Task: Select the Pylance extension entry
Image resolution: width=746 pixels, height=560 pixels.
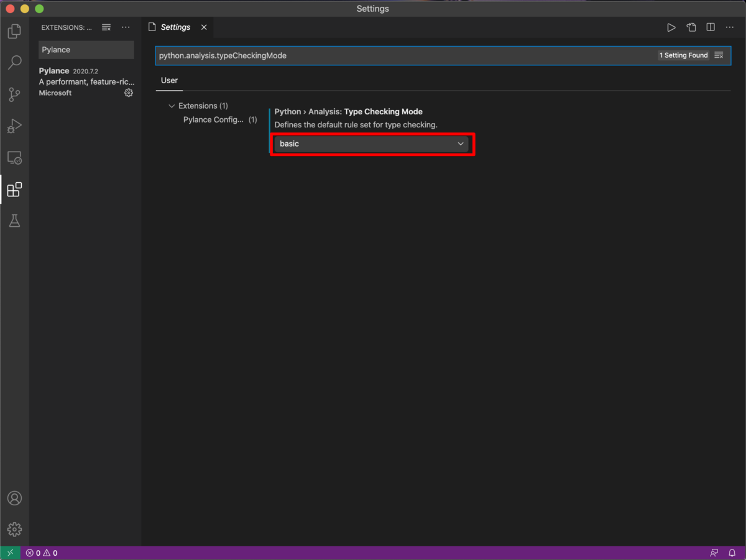Action: [86, 81]
